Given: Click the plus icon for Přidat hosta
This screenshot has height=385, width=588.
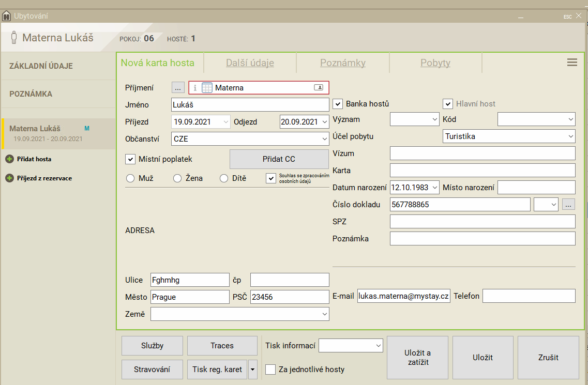Looking at the screenshot, I should coord(9,159).
